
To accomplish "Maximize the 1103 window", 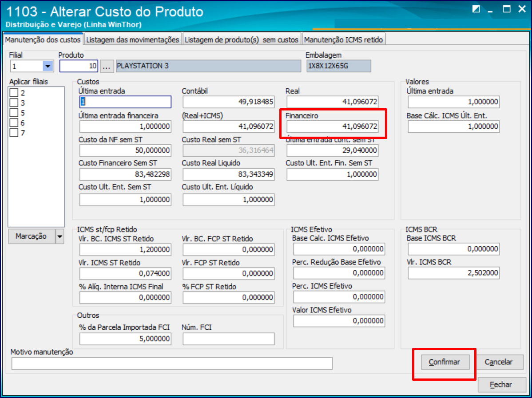I will coord(507,9).
